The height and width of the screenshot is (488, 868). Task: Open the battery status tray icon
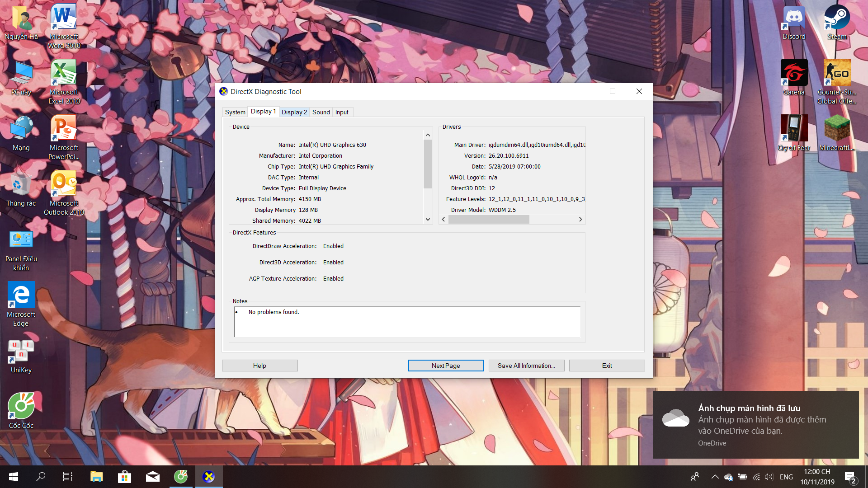tap(742, 477)
